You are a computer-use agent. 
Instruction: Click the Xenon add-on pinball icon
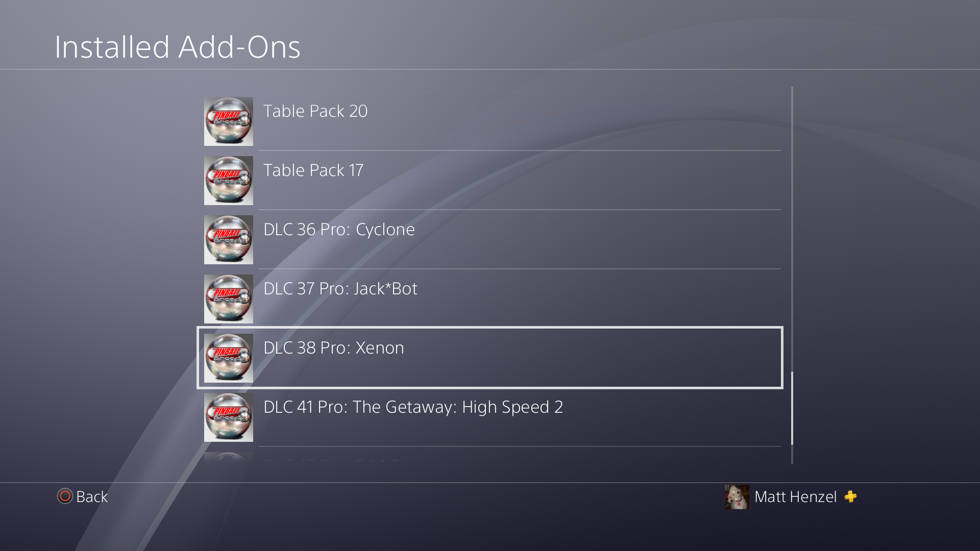(229, 358)
